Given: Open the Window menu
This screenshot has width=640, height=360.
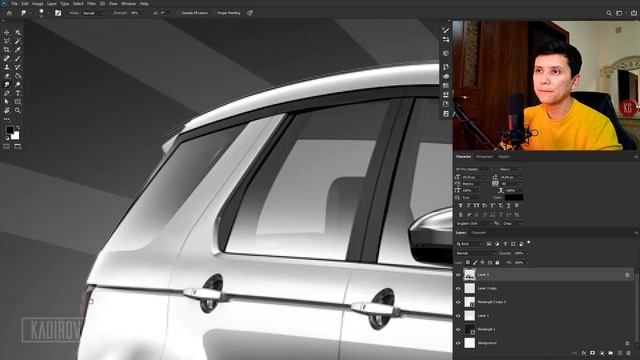Looking at the screenshot, I should tap(129, 4).
